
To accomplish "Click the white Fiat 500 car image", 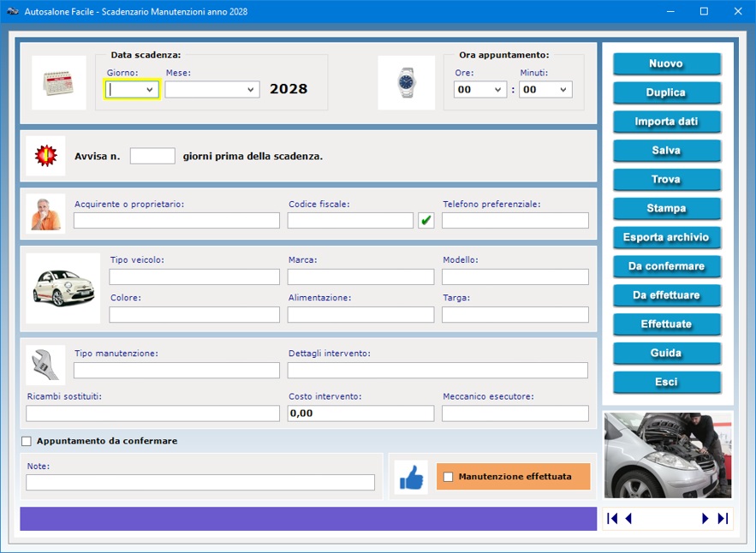I will 63,288.
